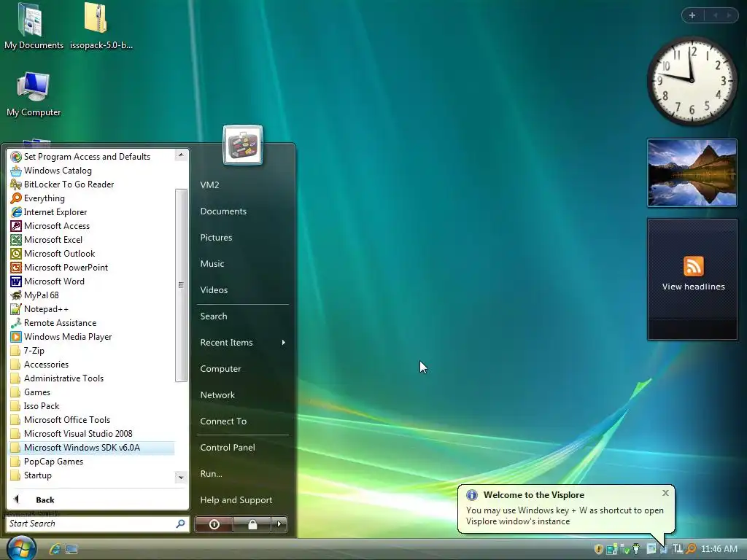This screenshot has height=560, width=747.
Task: Open Network from the Start menu
Action: point(243,394)
